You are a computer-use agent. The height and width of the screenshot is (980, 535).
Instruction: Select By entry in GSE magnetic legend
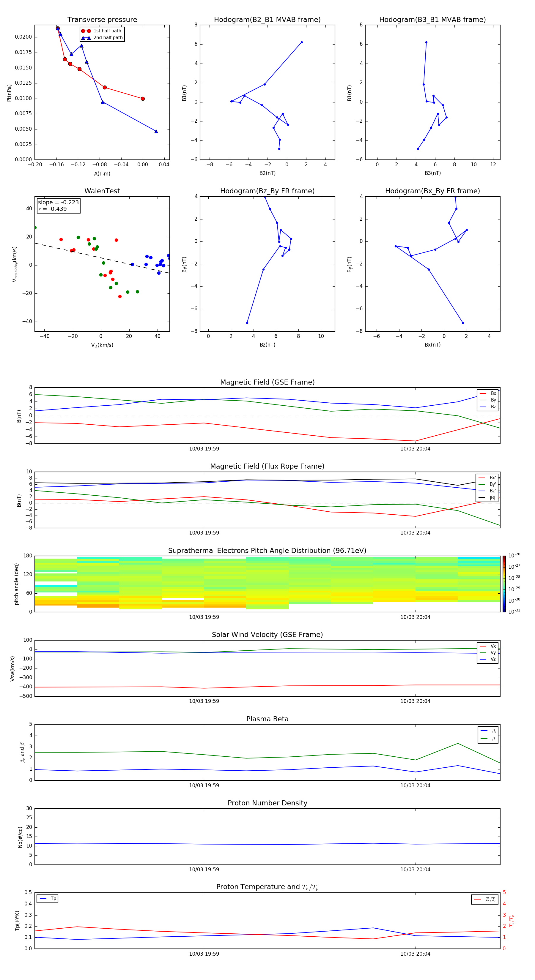point(488,400)
